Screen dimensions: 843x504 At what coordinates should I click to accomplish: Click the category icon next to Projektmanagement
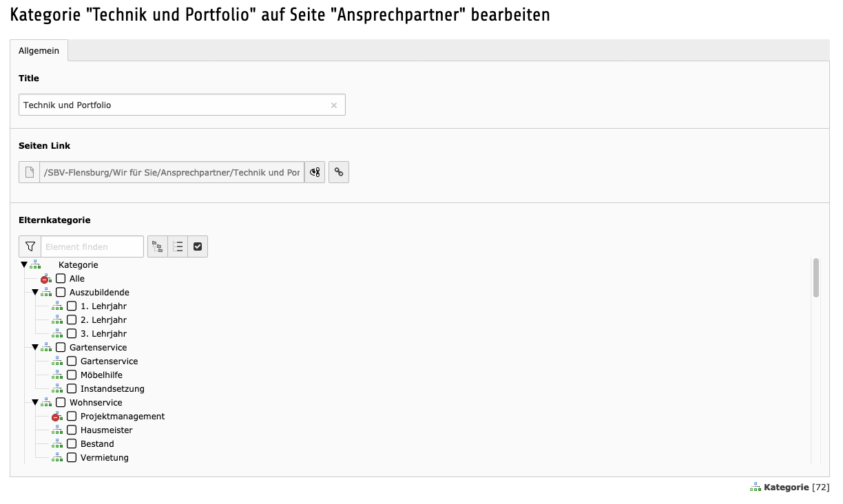tap(57, 417)
